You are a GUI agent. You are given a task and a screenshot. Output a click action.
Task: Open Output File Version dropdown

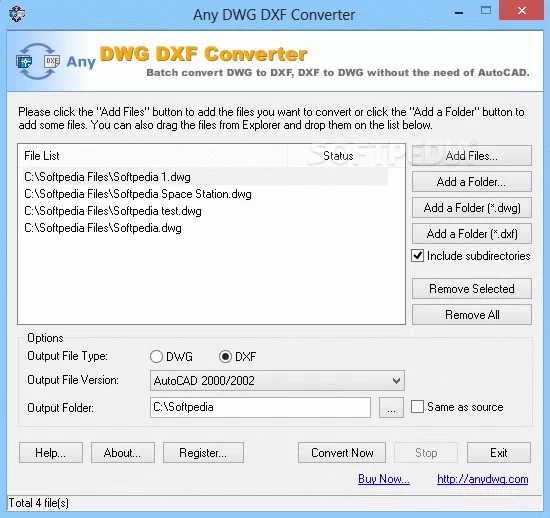point(277,381)
